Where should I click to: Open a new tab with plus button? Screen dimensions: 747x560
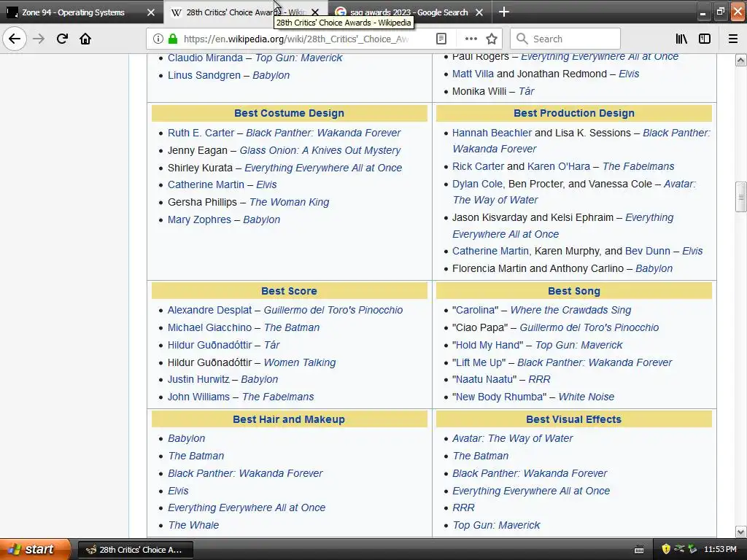504,12
